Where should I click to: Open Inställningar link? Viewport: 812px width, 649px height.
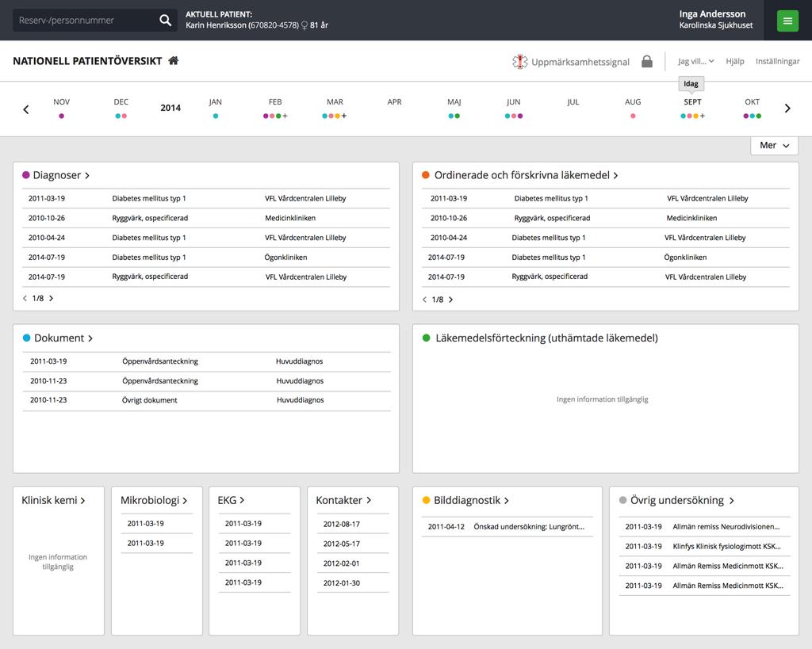click(x=777, y=61)
